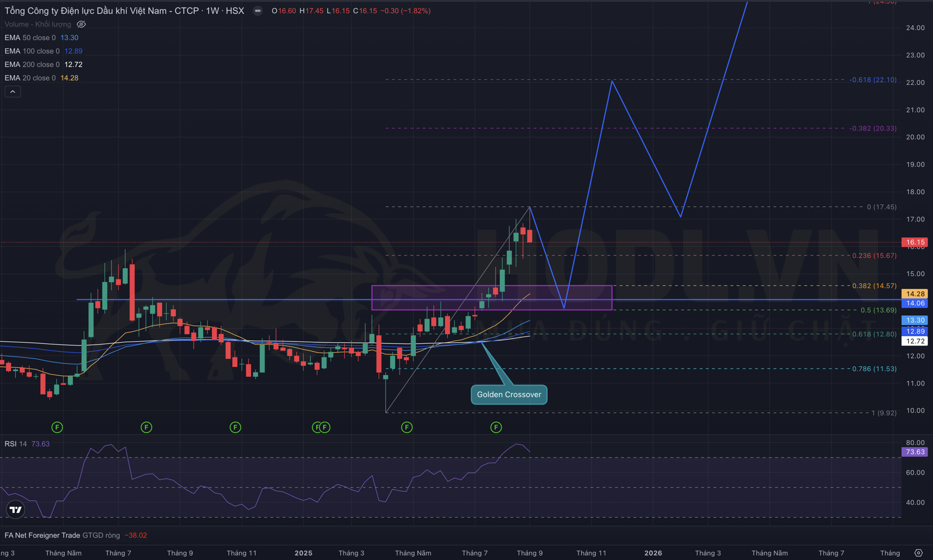The width and height of the screenshot is (933, 560).
Task: Click the 0.618 (22.10) Fibonacci level label
Action: click(873, 80)
